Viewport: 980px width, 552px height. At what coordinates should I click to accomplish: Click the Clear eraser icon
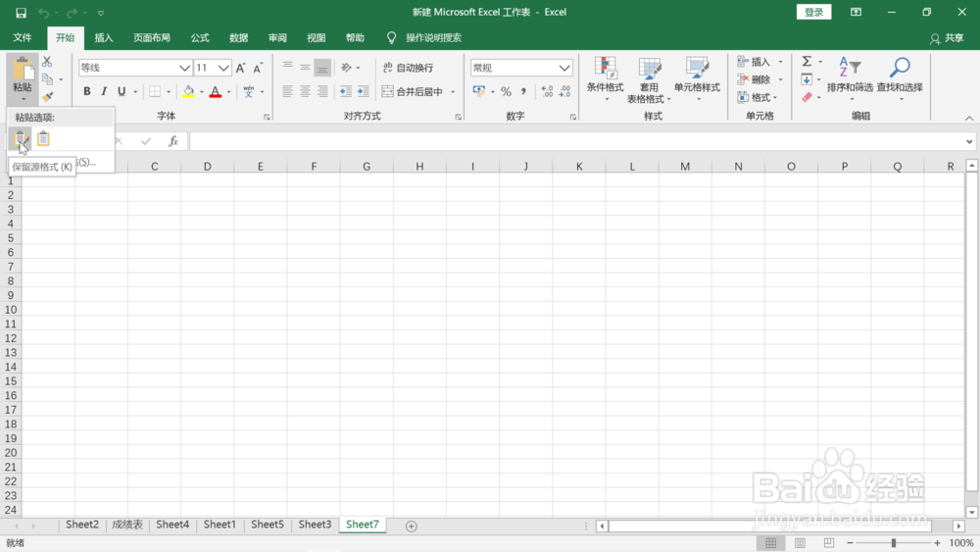point(807,97)
